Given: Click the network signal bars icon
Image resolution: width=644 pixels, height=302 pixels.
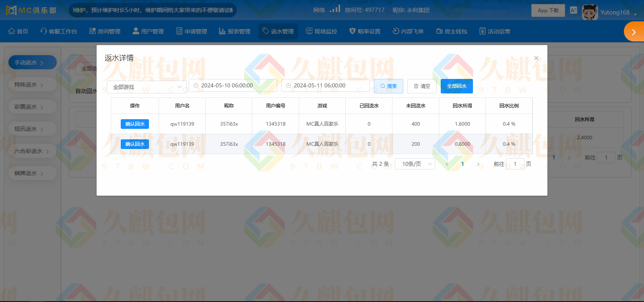Looking at the screenshot, I should click(335, 8).
